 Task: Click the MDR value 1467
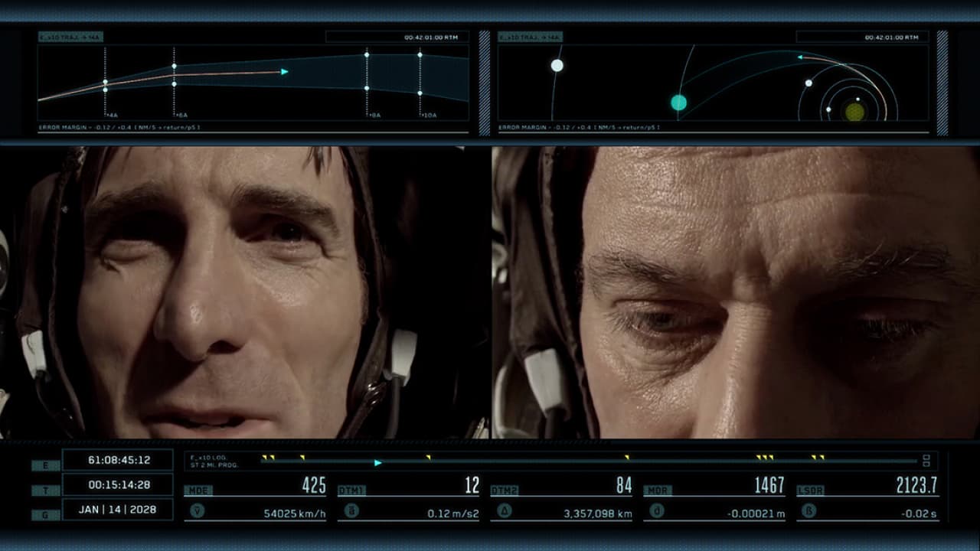[769, 485]
